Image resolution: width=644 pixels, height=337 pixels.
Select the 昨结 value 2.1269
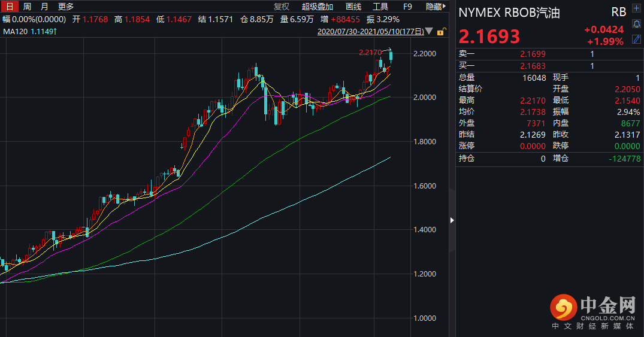(x=533, y=135)
